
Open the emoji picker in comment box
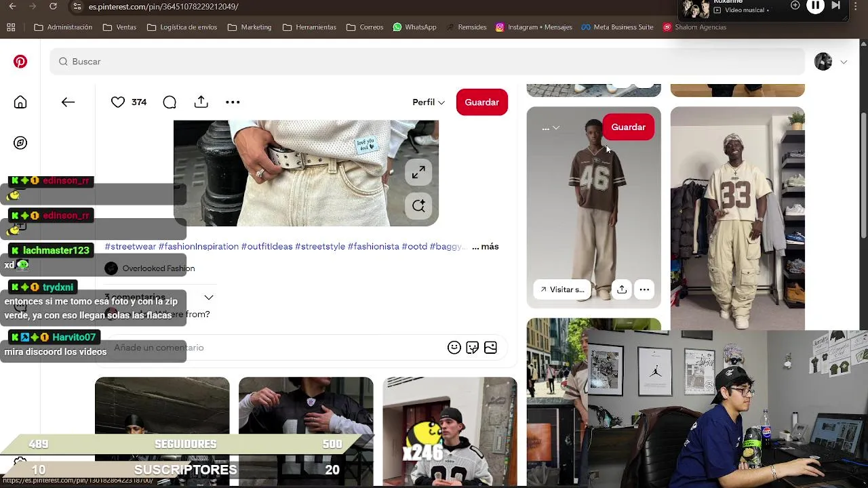pos(454,348)
